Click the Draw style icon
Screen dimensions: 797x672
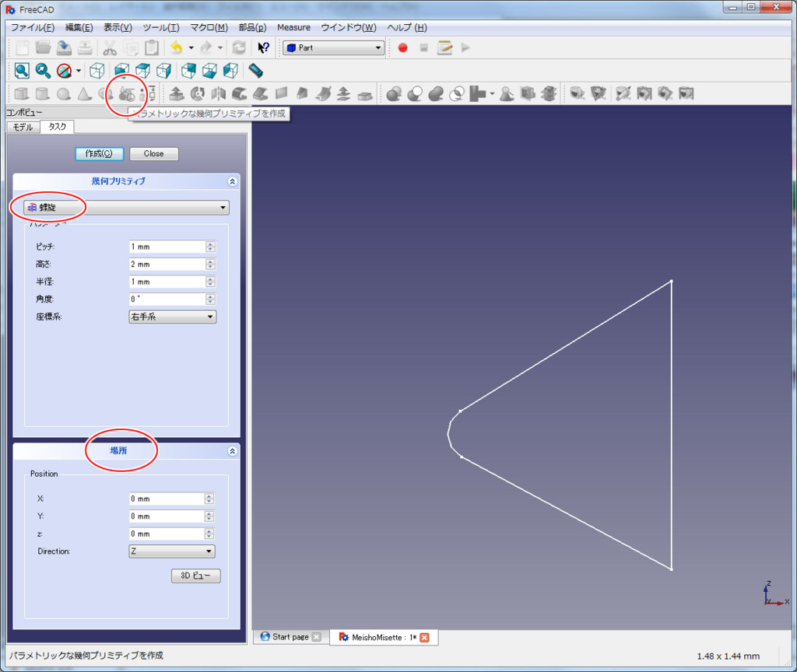click(64, 71)
